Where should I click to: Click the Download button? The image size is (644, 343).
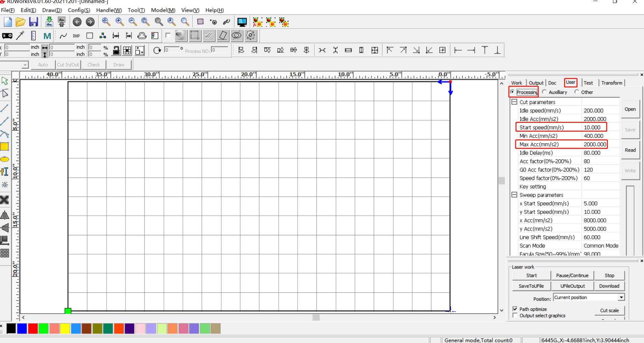point(609,286)
